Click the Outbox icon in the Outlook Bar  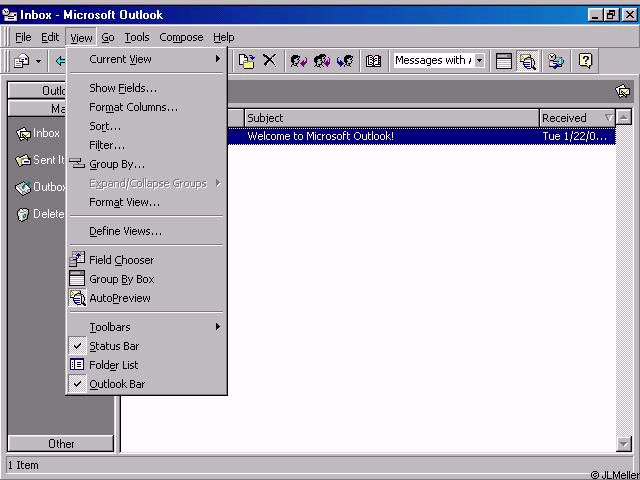23,188
